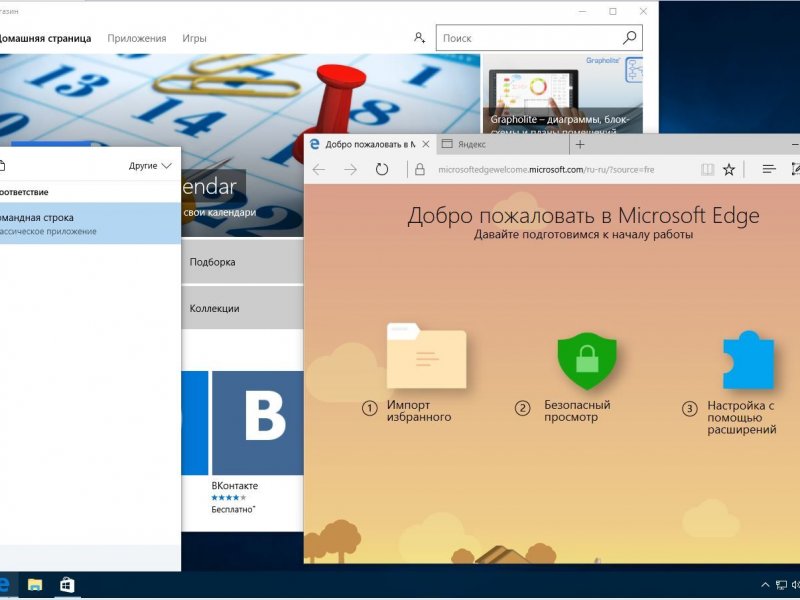Click the blue puzzle extensions icon
Image resolution: width=800 pixels, height=600 pixels.
tap(748, 360)
